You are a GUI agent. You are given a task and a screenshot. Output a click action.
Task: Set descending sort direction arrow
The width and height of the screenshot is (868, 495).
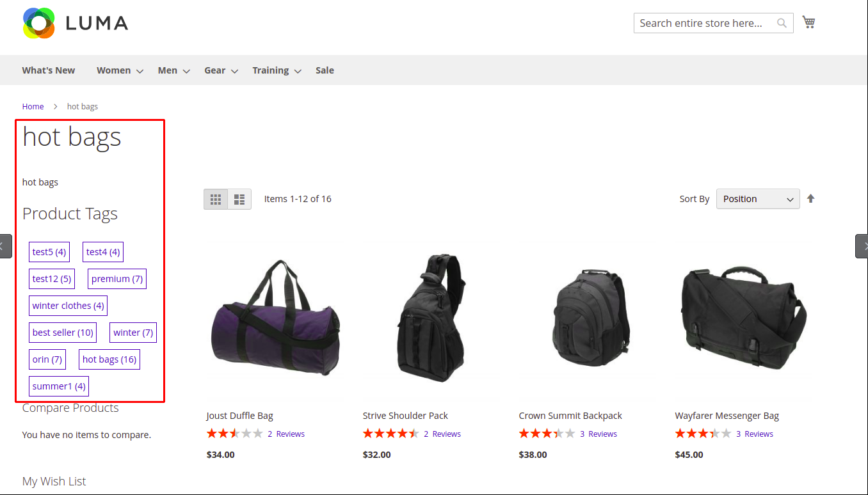(x=810, y=199)
